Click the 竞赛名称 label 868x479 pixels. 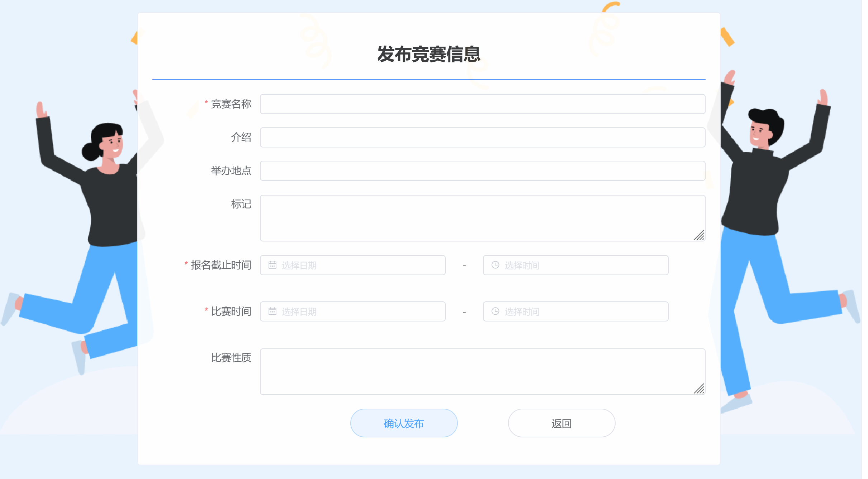231,104
